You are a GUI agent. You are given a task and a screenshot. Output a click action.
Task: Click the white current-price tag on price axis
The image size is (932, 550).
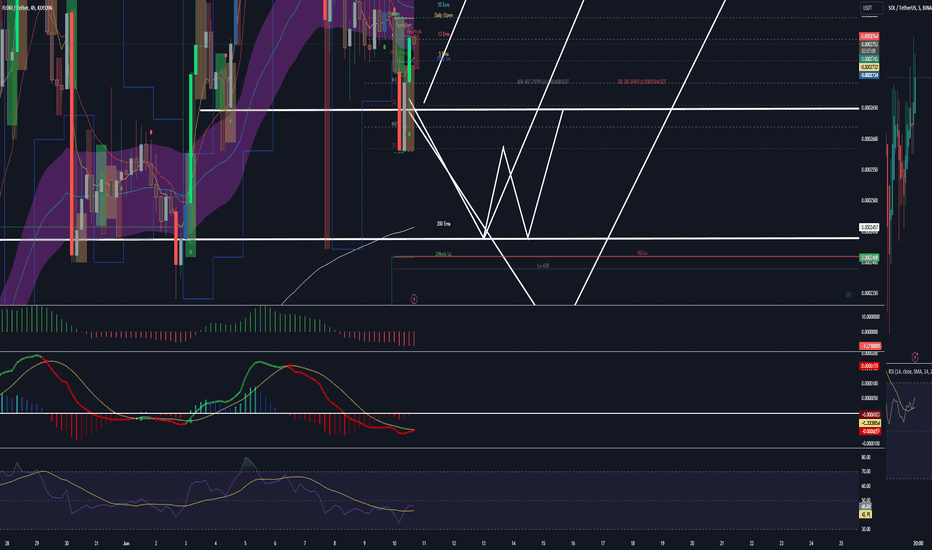[869, 227]
